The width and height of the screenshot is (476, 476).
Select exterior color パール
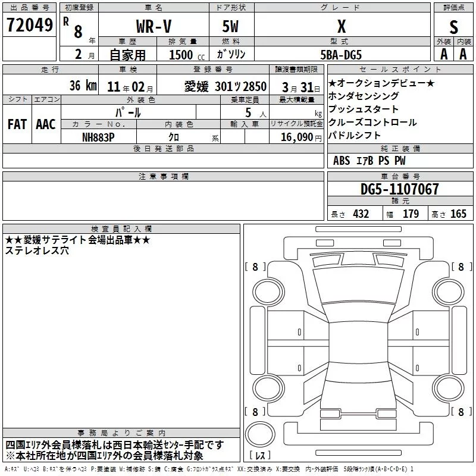coord(128,112)
